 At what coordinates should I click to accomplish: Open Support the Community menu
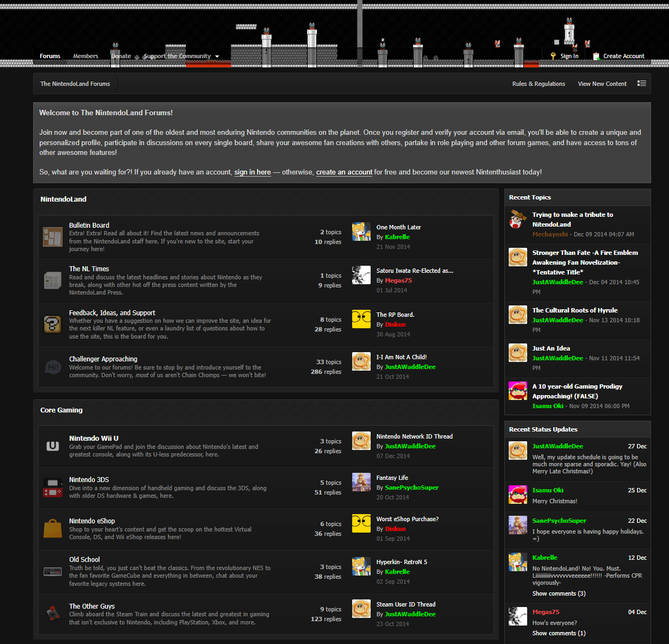coord(177,56)
